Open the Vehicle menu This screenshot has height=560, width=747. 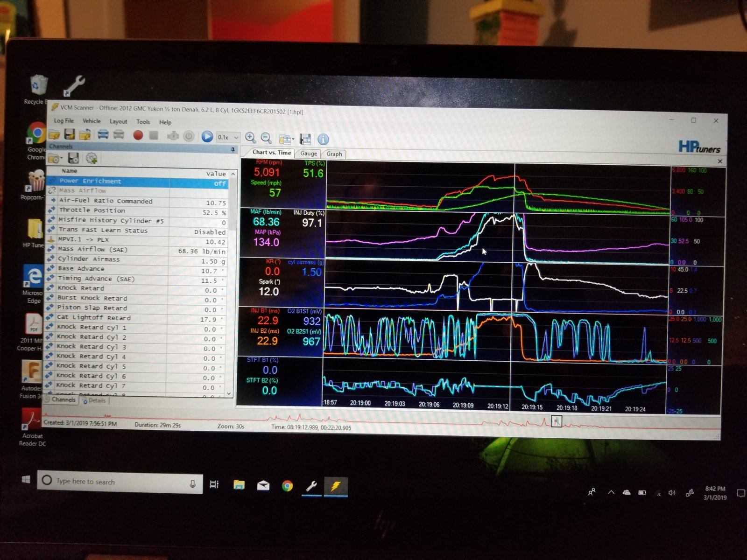(x=92, y=121)
